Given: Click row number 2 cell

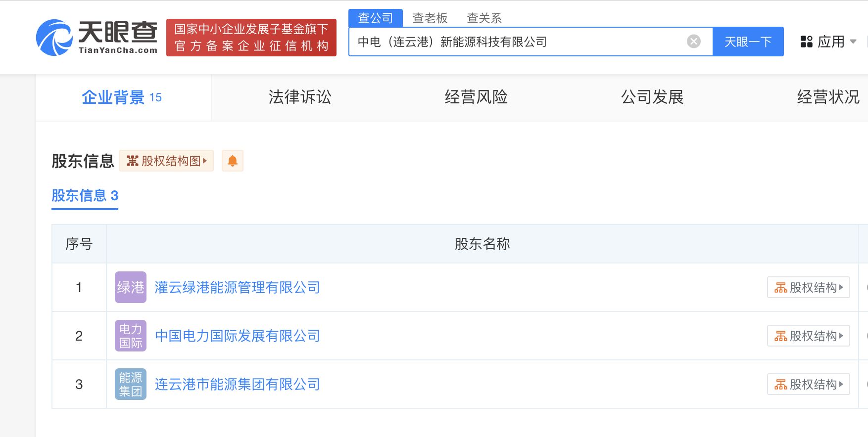Looking at the screenshot, I should click(x=79, y=336).
